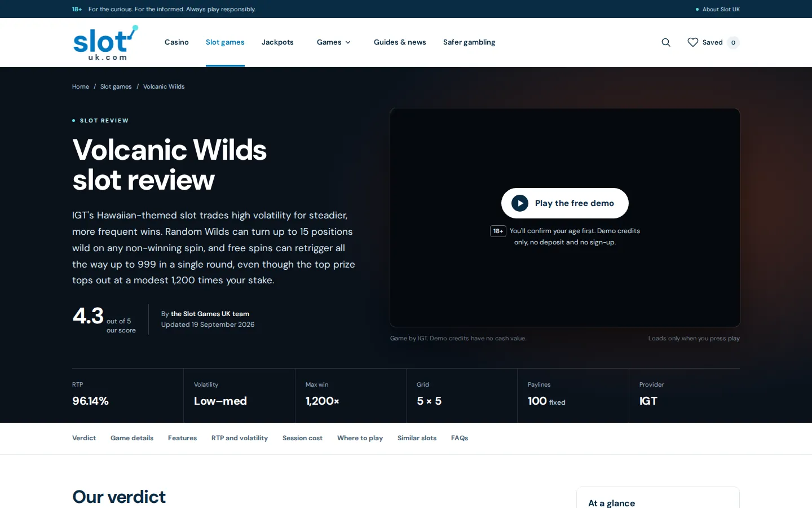
Task: Click 'Loads only when you press play' text
Action: click(x=694, y=338)
